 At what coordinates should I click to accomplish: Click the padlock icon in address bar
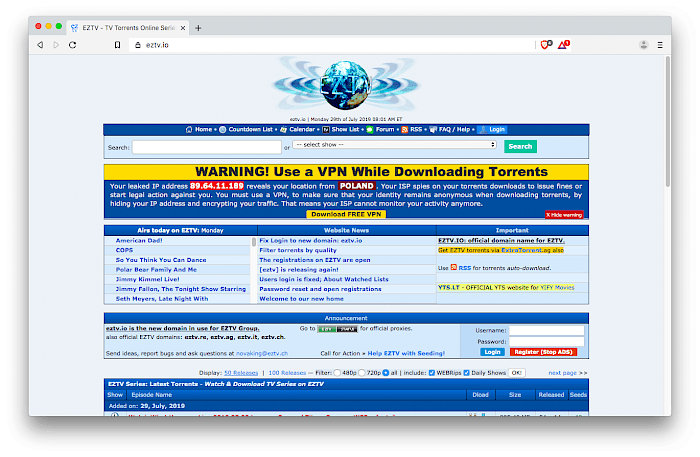click(x=138, y=45)
